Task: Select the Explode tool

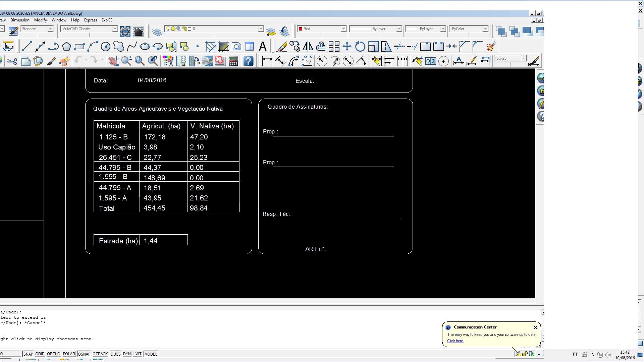Action: 491,47
